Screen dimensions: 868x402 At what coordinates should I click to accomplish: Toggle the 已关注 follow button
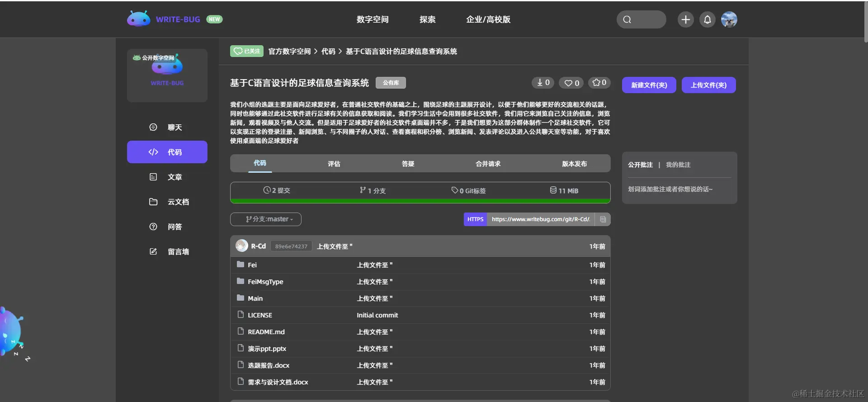pos(247,51)
